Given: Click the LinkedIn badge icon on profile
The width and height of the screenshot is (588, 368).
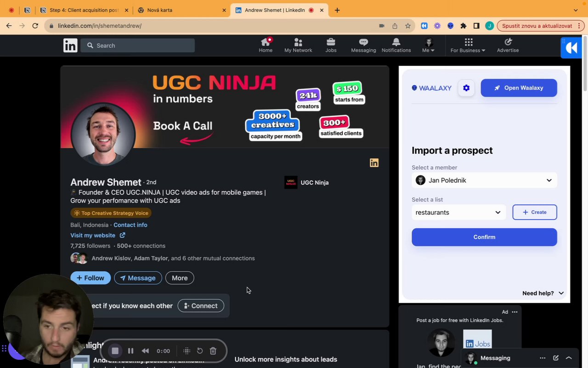Looking at the screenshot, I should (374, 163).
